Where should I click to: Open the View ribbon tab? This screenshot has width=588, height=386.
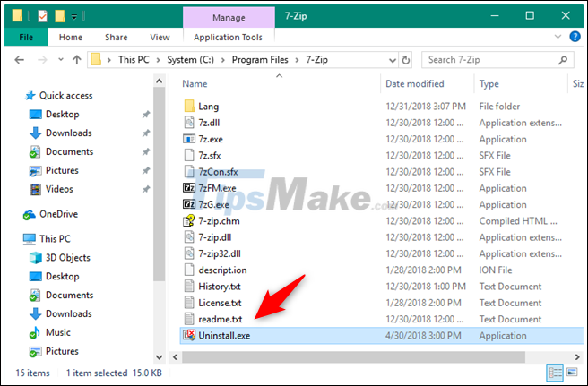(x=160, y=37)
